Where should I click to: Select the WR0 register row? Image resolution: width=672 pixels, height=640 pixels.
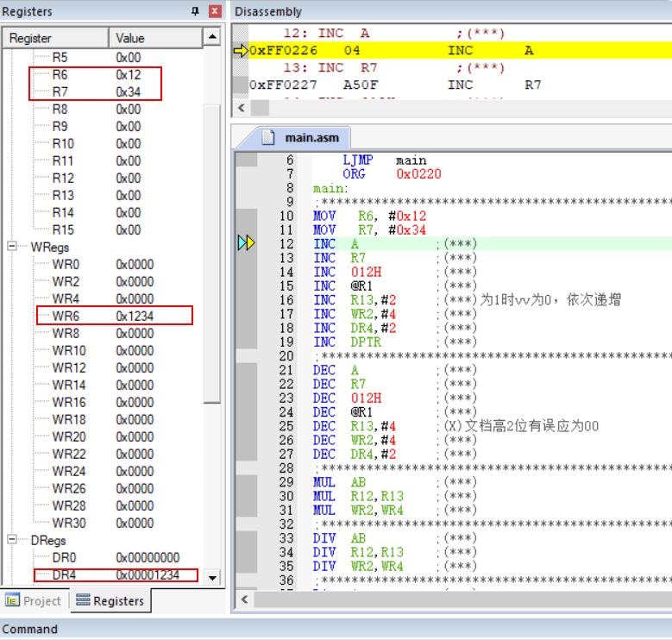click(x=103, y=264)
